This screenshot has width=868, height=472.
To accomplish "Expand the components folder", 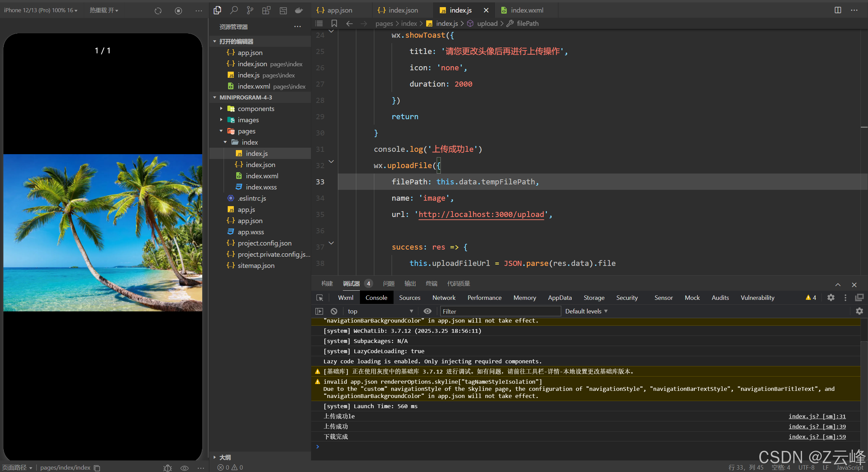I will (x=256, y=109).
